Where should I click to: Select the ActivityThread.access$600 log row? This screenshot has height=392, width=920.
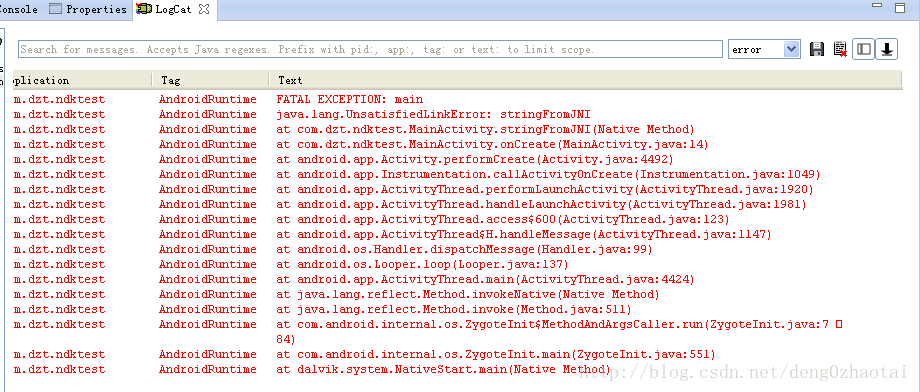point(458,219)
